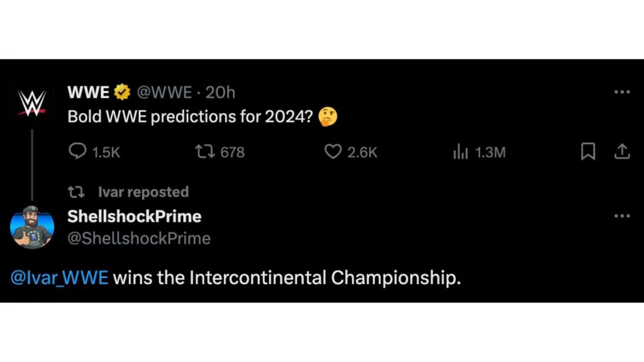Click the thinking face emoji in tweet
The image size is (644, 362).
[328, 117]
